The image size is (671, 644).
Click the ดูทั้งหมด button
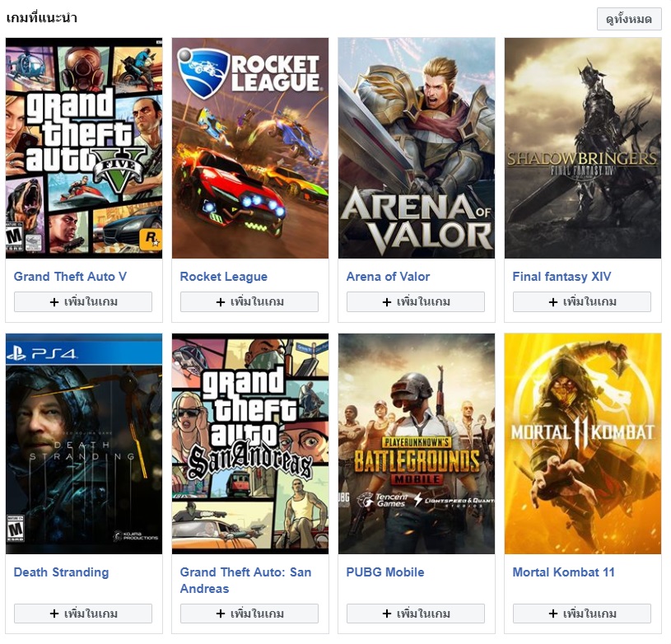[x=629, y=19]
